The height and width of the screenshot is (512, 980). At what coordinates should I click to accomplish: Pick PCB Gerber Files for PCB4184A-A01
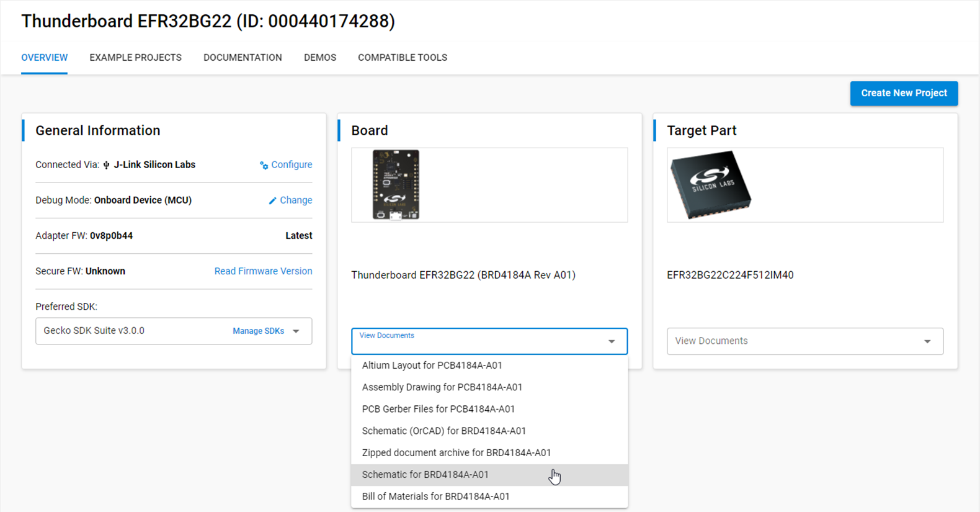tap(489, 409)
